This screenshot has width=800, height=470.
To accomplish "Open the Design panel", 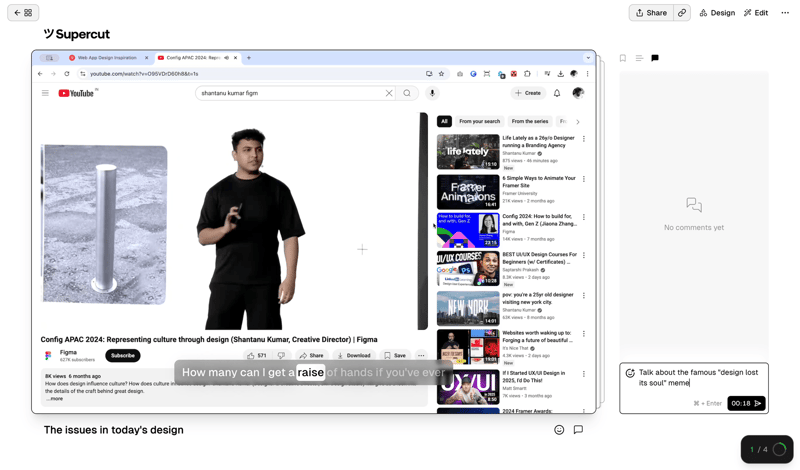I will point(717,13).
